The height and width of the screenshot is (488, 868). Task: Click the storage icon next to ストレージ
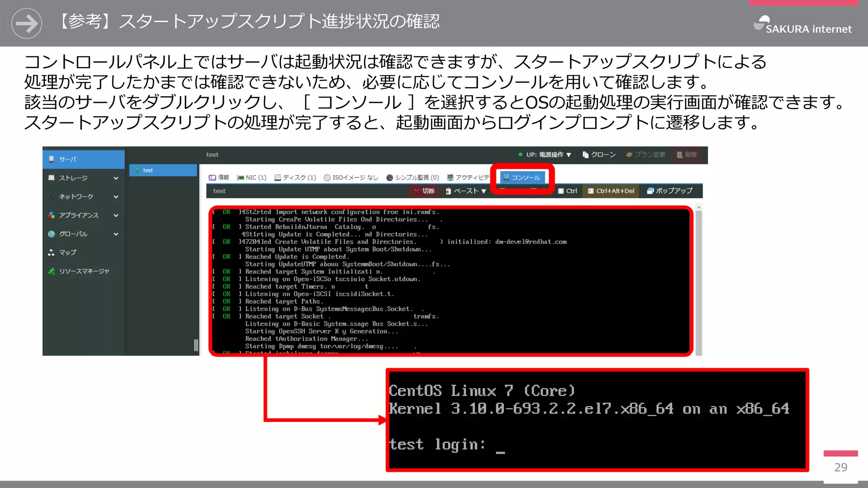(x=51, y=178)
